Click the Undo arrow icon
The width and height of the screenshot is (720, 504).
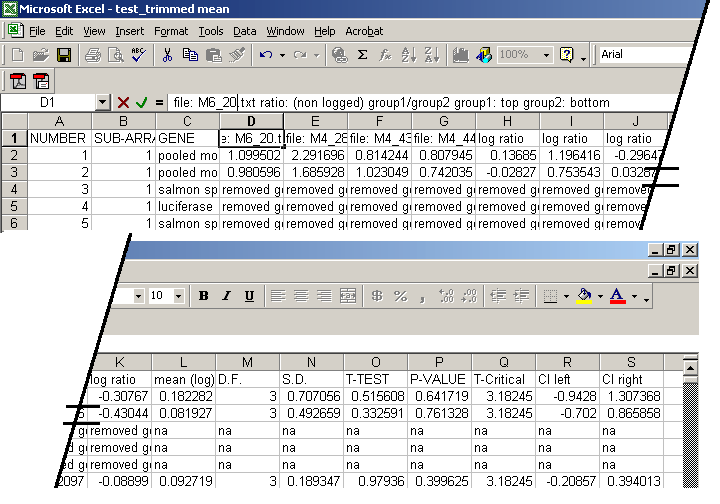tap(266, 55)
